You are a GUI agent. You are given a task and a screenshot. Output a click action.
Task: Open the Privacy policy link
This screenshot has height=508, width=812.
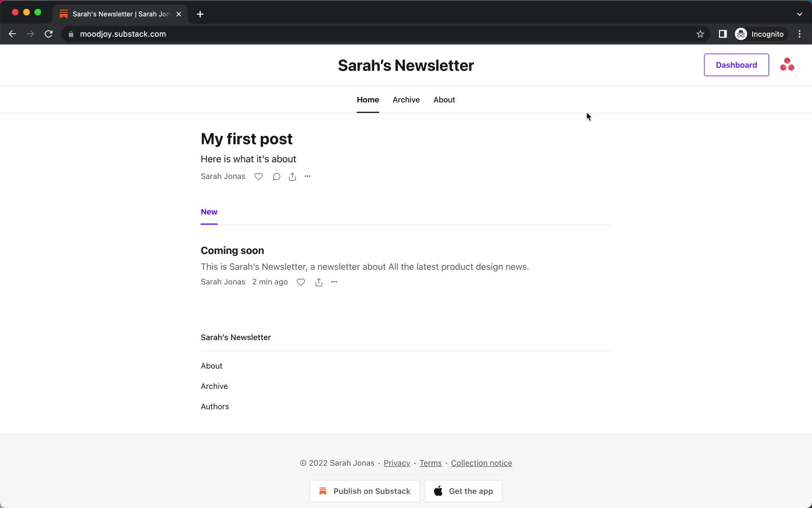396,463
